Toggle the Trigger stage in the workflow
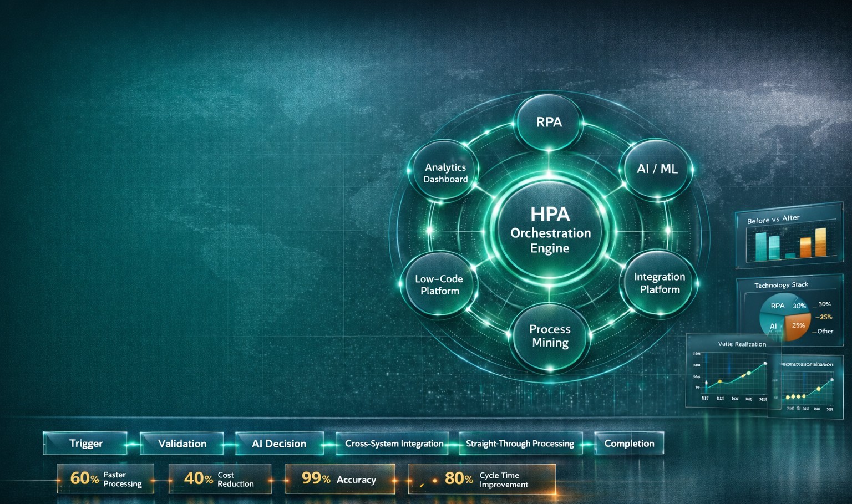Viewport: 852px width, 504px height. tap(85, 443)
